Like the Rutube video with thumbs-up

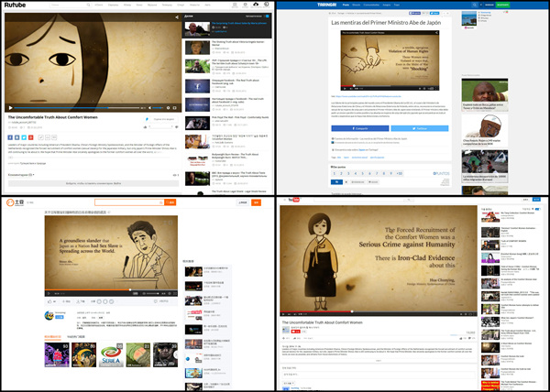[x=145, y=127]
